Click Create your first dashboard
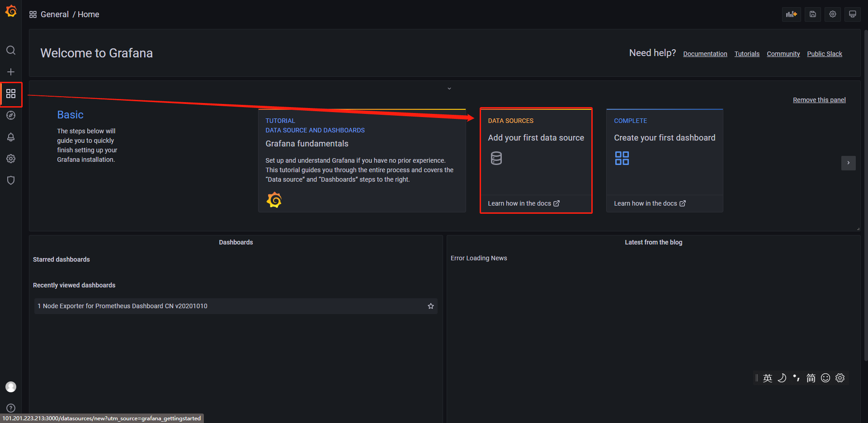Screen dimensions: 868x423 tap(665, 138)
